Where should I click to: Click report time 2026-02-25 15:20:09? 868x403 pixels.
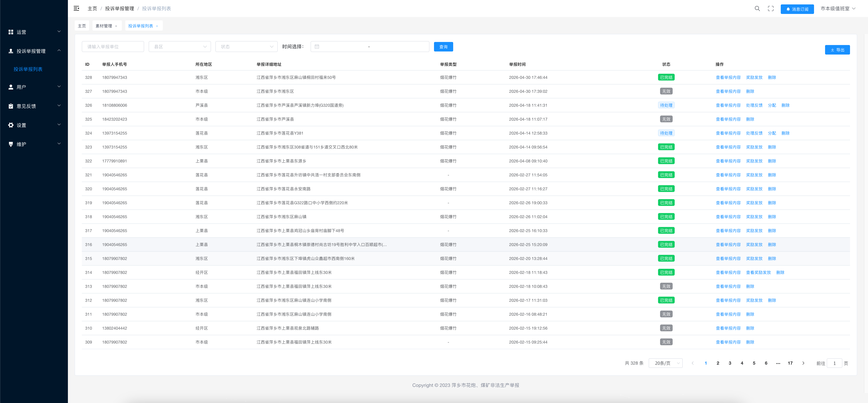point(528,244)
